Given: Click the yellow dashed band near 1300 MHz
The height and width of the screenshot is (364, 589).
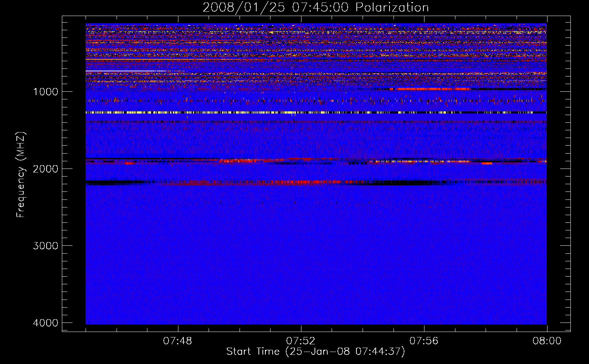Looking at the screenshot, I should point(316,112).
